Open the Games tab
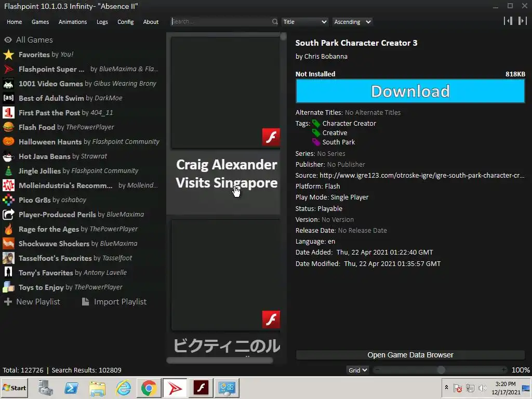Image resolution: width=532 pixels, height=399 pixels. click(40, 22)
